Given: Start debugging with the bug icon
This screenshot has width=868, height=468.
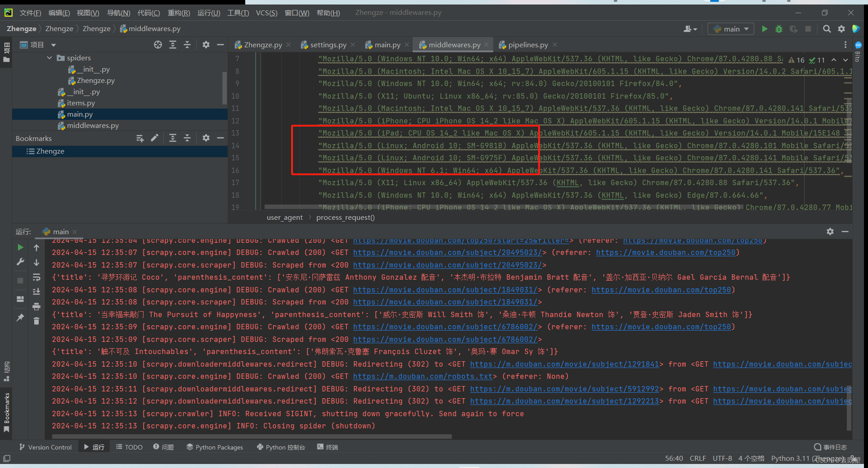Looking at the screenshot, I should 779,29.
